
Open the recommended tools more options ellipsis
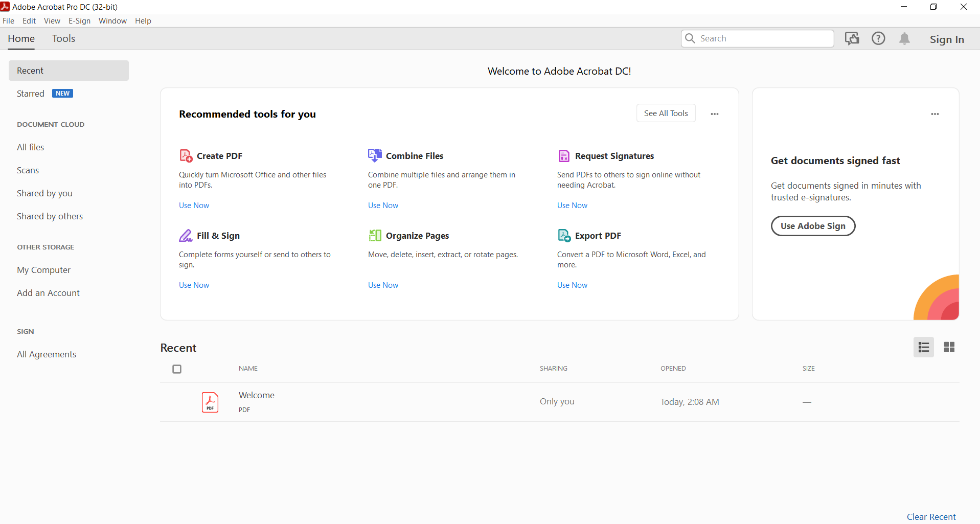coord(714,114)
